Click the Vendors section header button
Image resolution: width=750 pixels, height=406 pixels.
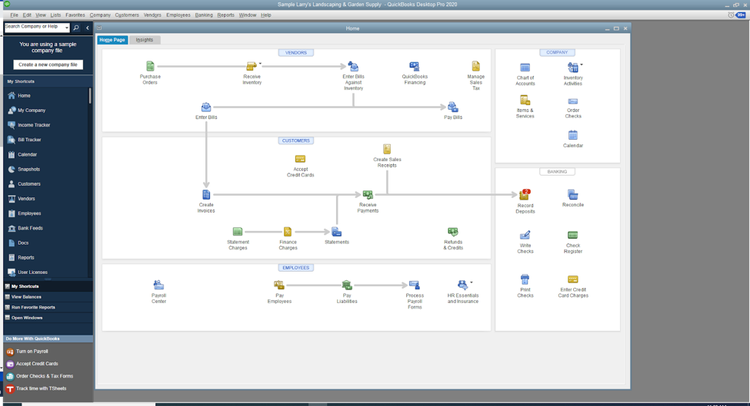pos(296,53)
